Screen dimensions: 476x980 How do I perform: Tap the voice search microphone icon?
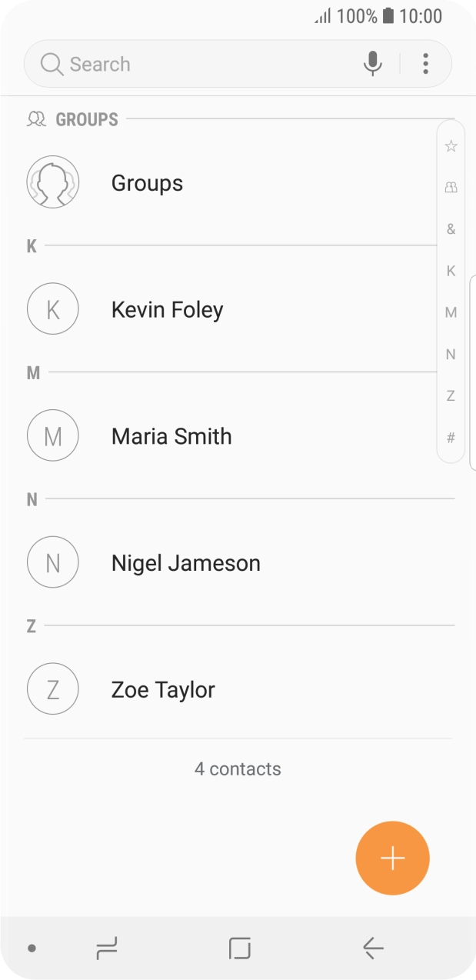coord(372,64)
